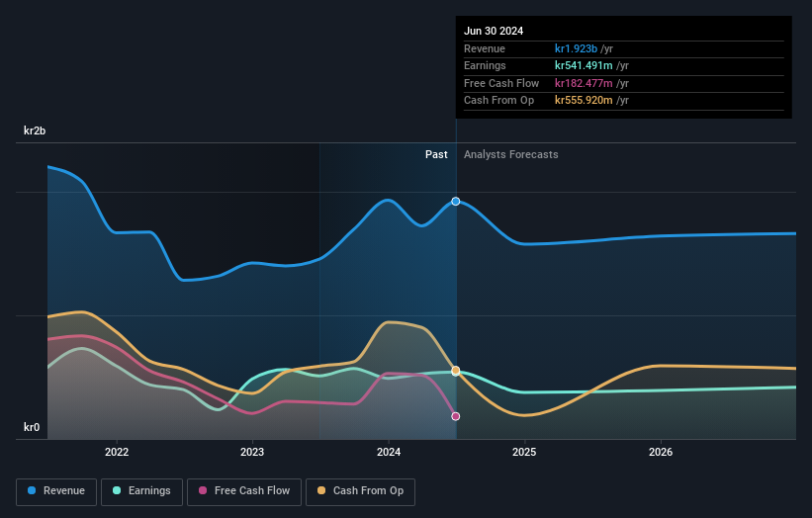Click the Earnings row label in tooltip

point(485,65)
